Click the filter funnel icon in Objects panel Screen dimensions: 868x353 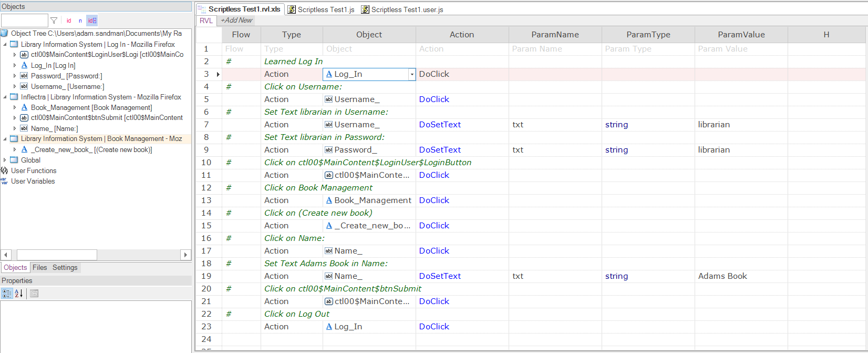tap(54, 21)
